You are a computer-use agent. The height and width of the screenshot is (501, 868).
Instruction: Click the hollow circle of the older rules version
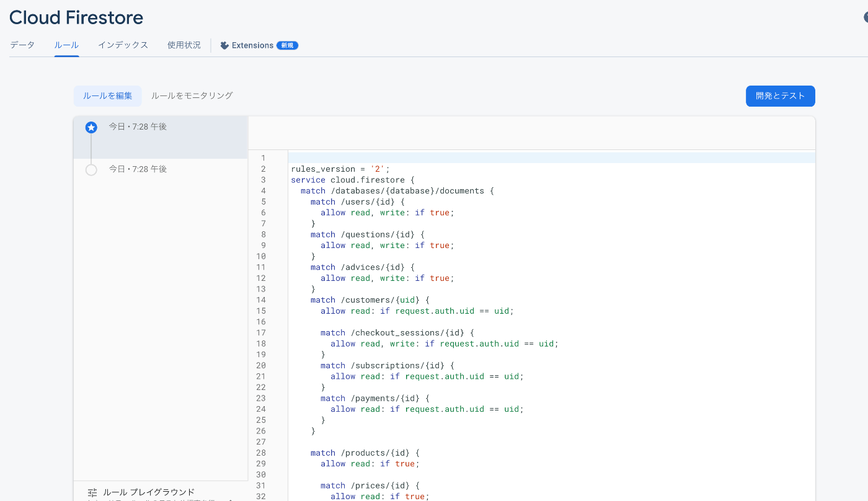pyautogui.click(x=91, y=170)
